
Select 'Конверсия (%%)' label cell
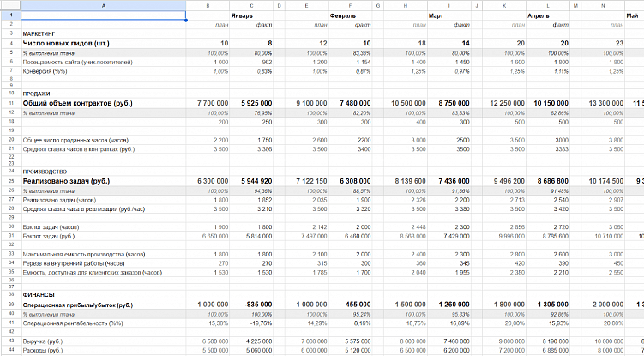click(104, 71)
